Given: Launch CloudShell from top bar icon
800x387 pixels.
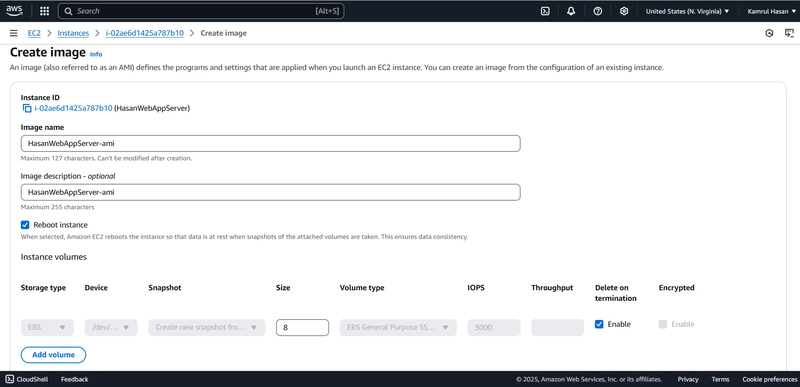Looking at the screenshot, I should 545,11.
